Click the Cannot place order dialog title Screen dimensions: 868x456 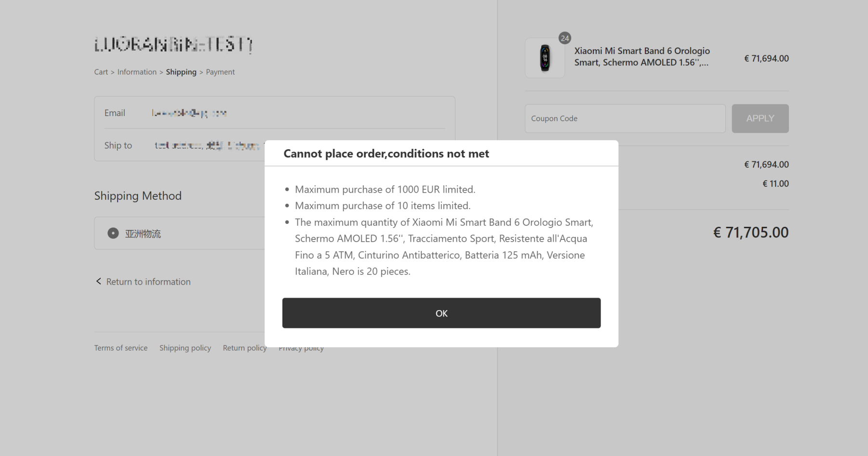(x=386, y=154)
